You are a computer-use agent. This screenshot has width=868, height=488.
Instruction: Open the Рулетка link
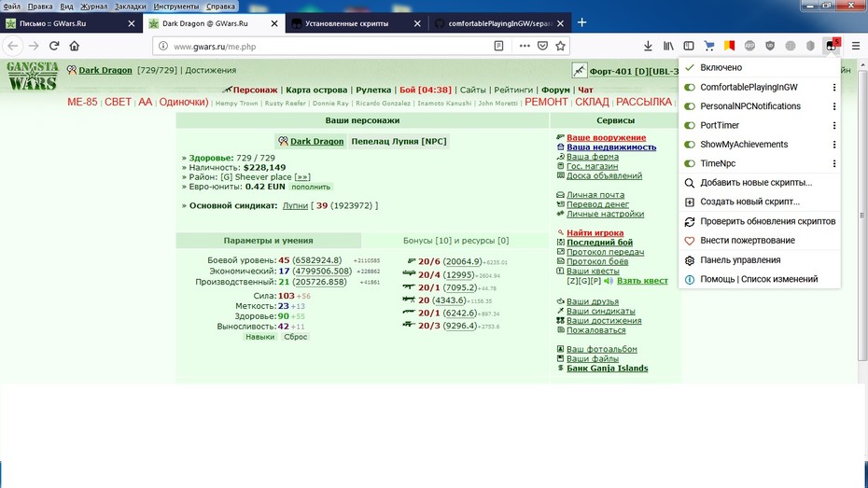tap(373, 90)
